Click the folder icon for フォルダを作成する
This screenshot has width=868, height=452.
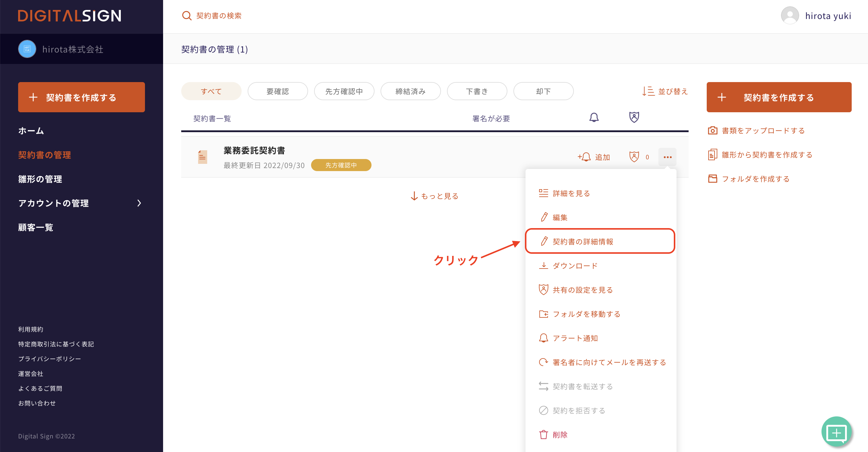click(713, 179)
